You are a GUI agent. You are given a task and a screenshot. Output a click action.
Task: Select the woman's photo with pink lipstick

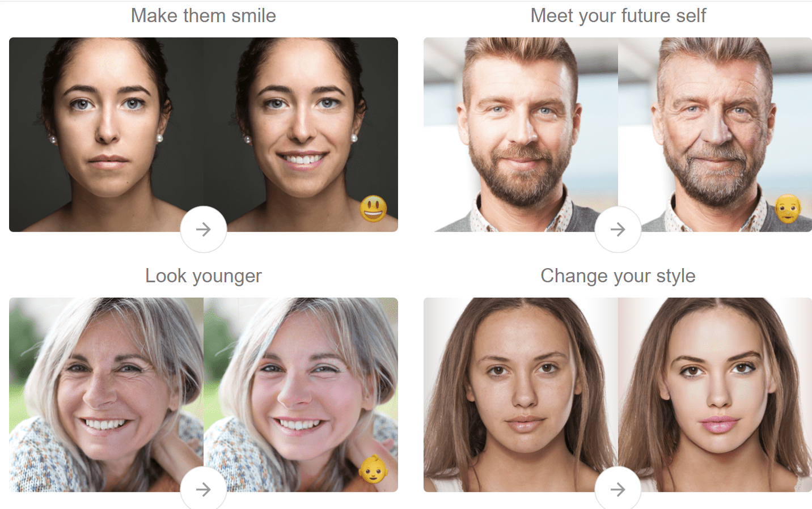point(715,395)
